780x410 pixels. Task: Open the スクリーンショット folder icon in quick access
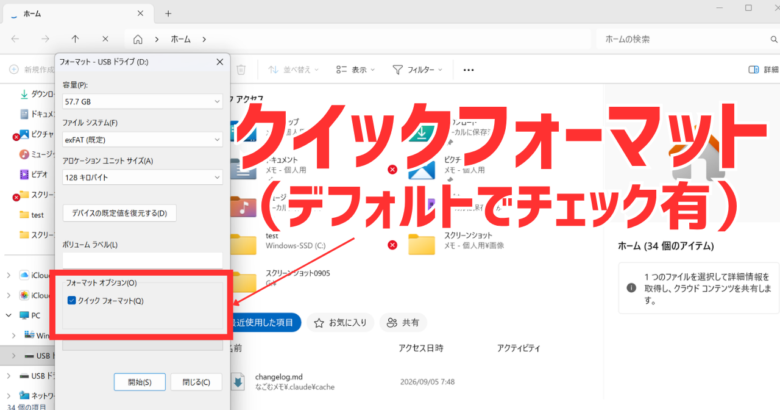click(421, 244)
